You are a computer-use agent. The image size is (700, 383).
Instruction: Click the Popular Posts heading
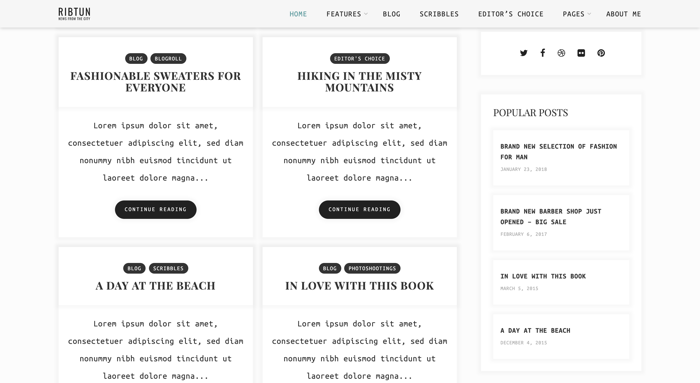pos(530,112)
